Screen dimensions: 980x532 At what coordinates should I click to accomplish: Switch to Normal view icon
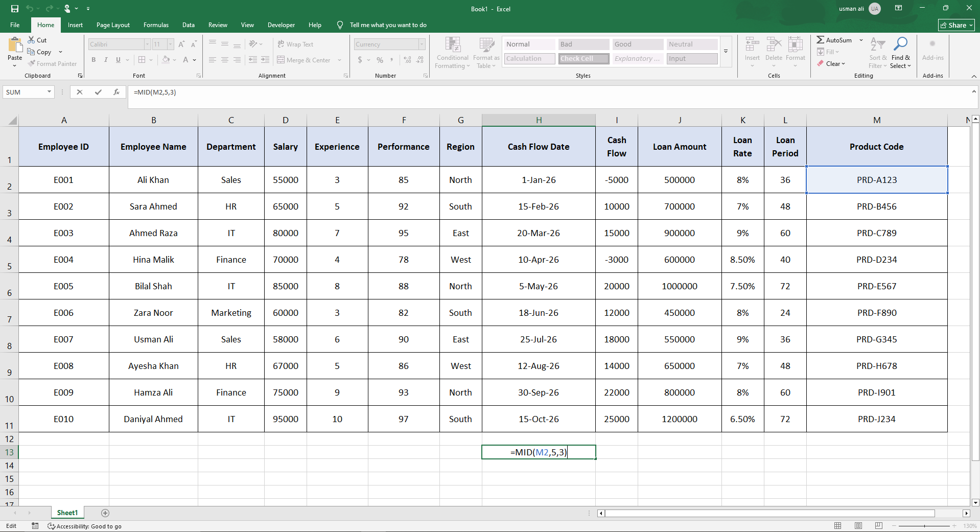[x=838, y=526]
